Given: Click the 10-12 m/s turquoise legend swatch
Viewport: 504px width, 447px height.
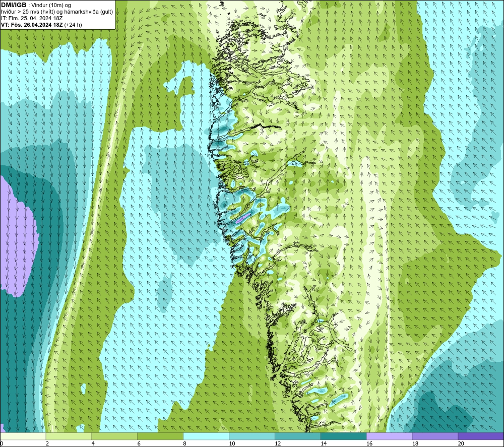Looking at the screenshot, I should point(251,436).
